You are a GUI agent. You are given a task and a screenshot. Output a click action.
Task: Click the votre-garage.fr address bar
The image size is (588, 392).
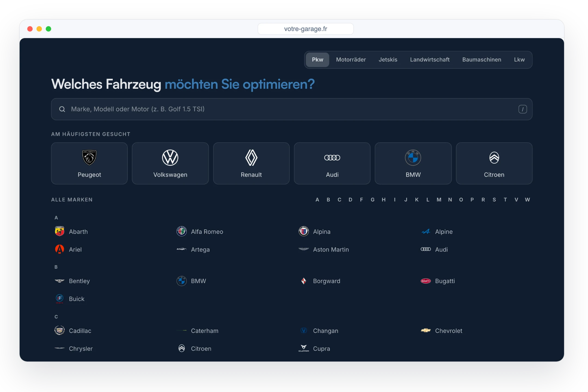pyautogui.click(x=305, y=29)
